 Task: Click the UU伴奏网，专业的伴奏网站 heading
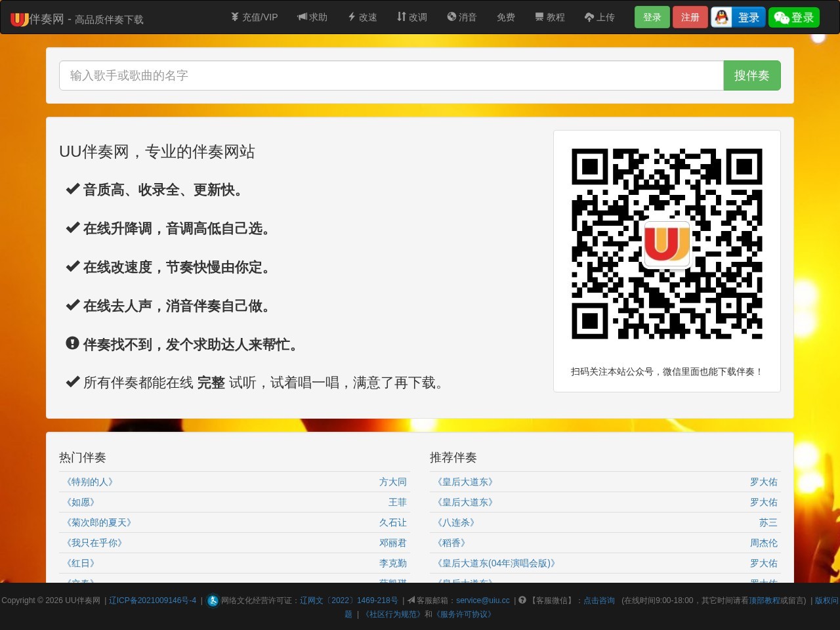point(157,152)
